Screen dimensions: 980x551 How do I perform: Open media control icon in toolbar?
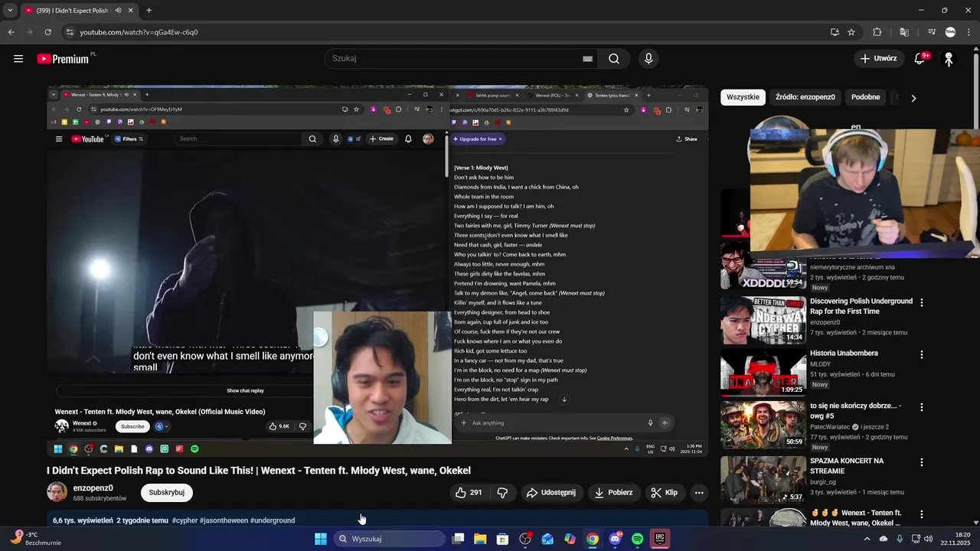[x=932, y=32]
